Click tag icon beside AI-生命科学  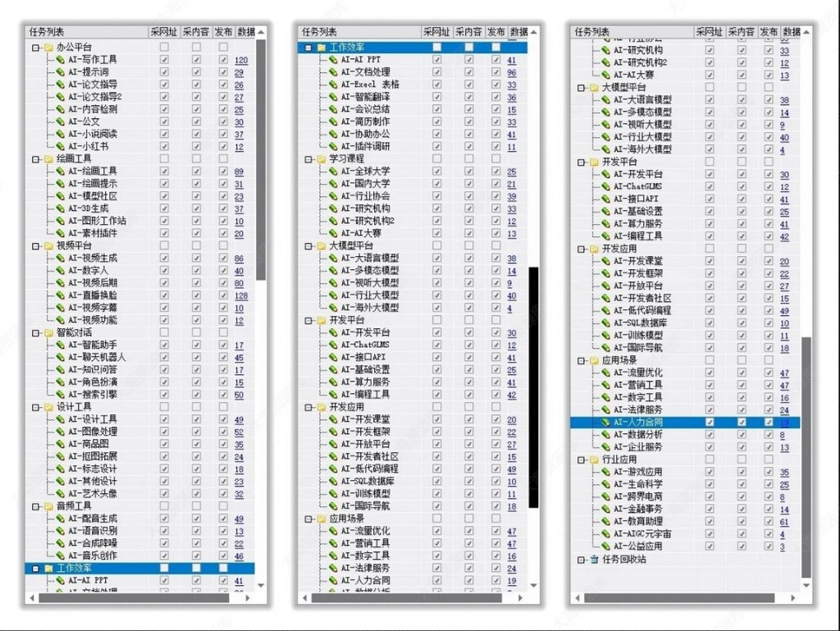606,484
